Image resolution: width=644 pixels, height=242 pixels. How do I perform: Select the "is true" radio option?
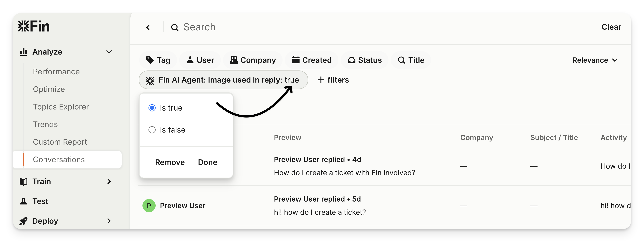152,108
